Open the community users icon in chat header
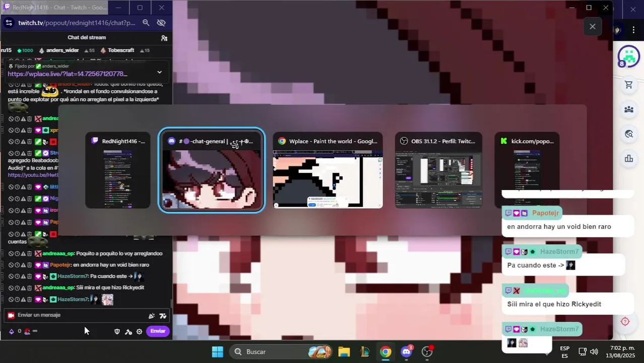Screen dimensions: 644x363 point(164,38)
